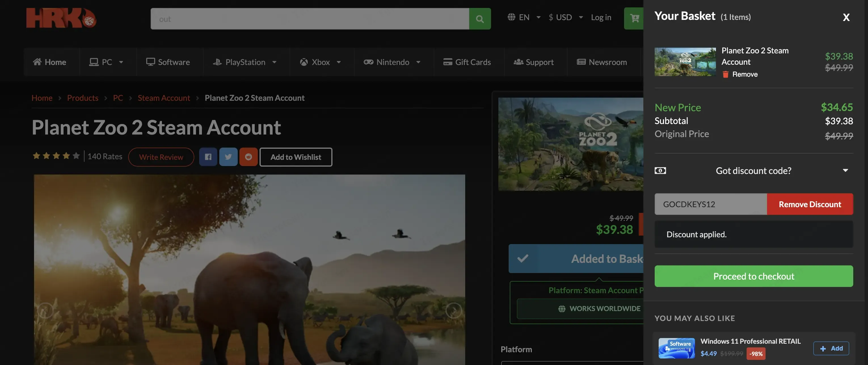Click the green search magnifier icon
Image resolution: width=868 pixels, height=365 pixels.
[x=480, y=19]
